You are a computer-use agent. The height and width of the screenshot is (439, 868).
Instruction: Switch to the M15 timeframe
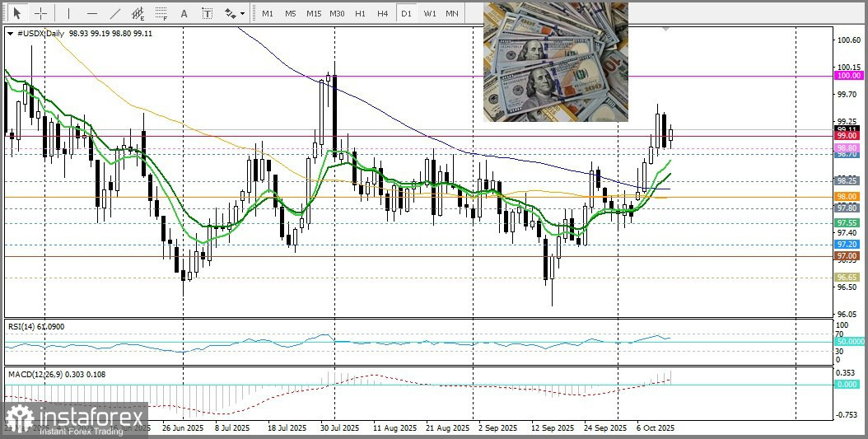(314, 12)
